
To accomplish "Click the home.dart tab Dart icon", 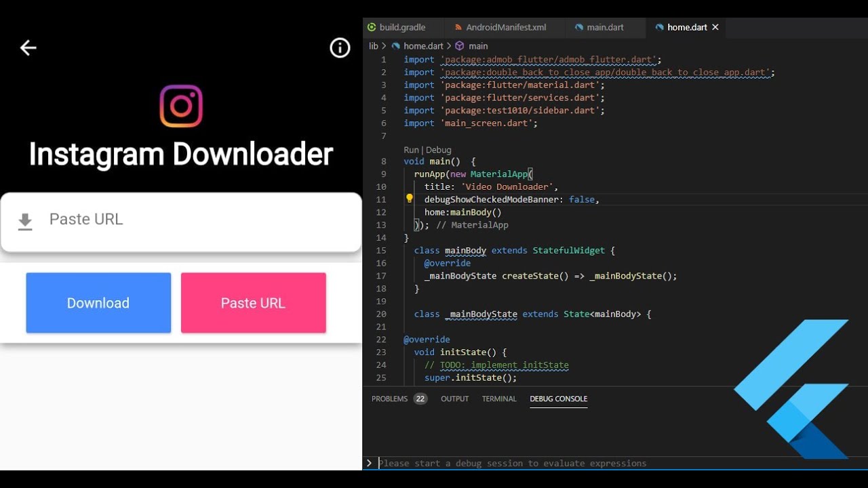I will pyautogui.click(x=660, y=27).
